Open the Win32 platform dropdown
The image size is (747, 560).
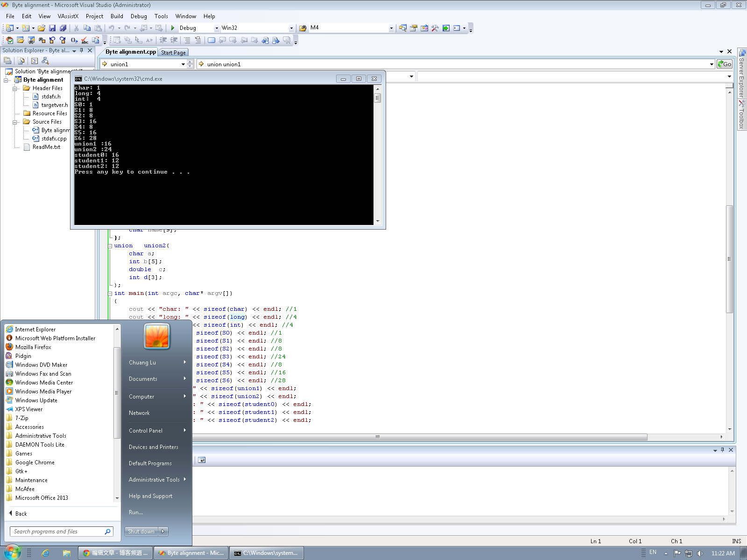pos(291,28)
